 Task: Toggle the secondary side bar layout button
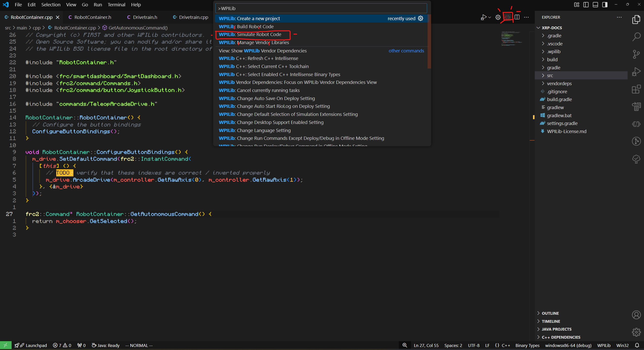(605, 5)
